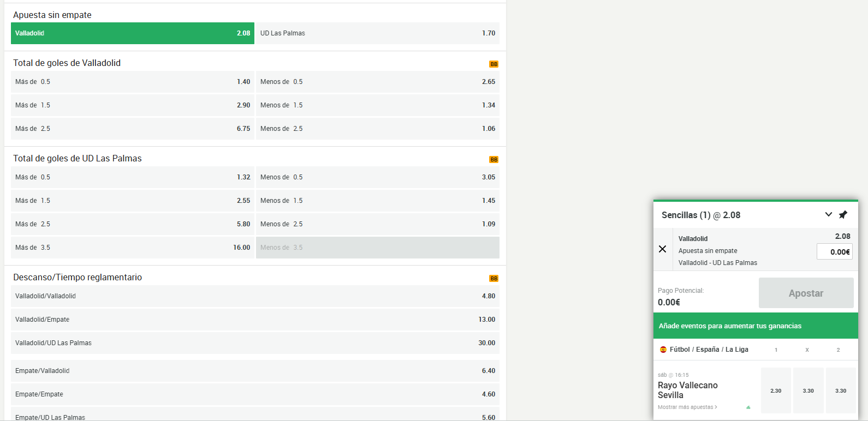Pick Valladolid Más de 0.5 at 1.40

(133, 82)
